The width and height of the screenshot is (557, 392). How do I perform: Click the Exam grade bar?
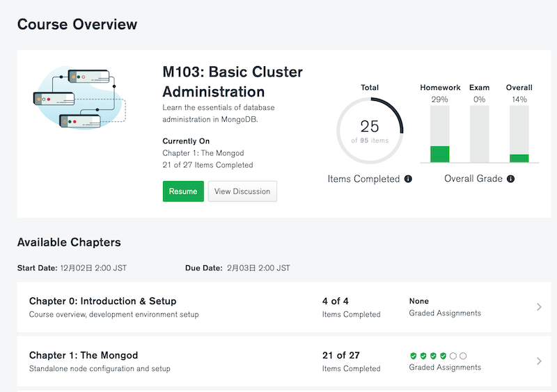click(479, 134)
